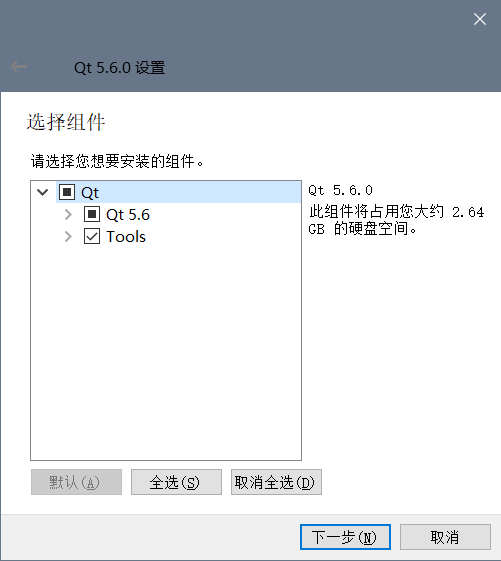Proceed with 下一步(N) button

pyautogui.click(x=345, y=537)
